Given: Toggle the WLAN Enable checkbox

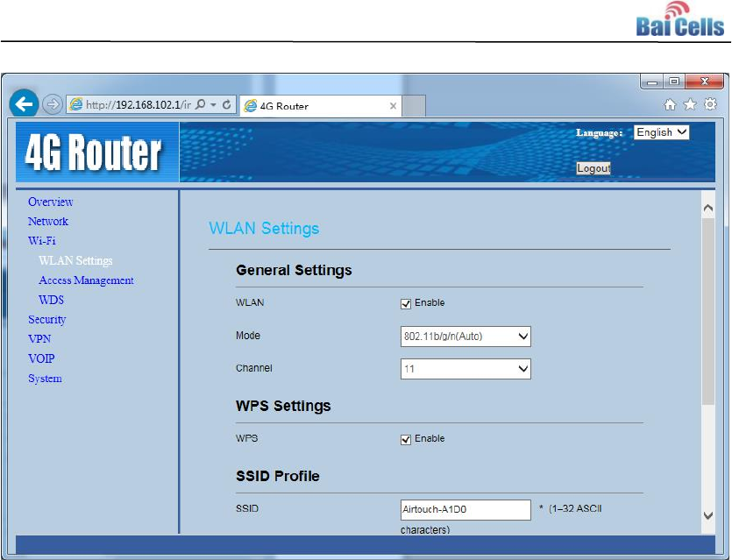Looking at the screenshot, I should (406, 304).
